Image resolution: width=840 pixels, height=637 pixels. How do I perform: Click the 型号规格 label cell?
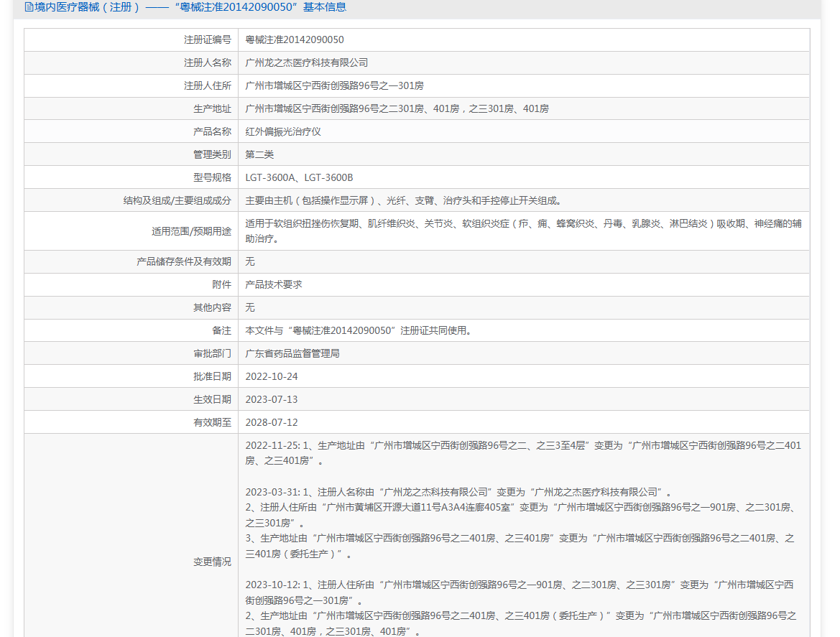tap(131, 177)
